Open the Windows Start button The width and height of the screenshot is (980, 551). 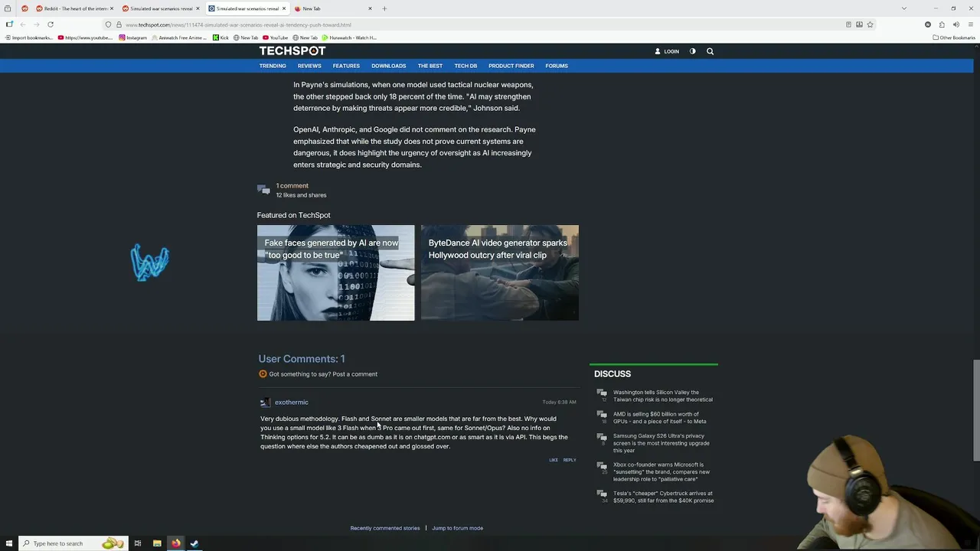click(8, 543)
